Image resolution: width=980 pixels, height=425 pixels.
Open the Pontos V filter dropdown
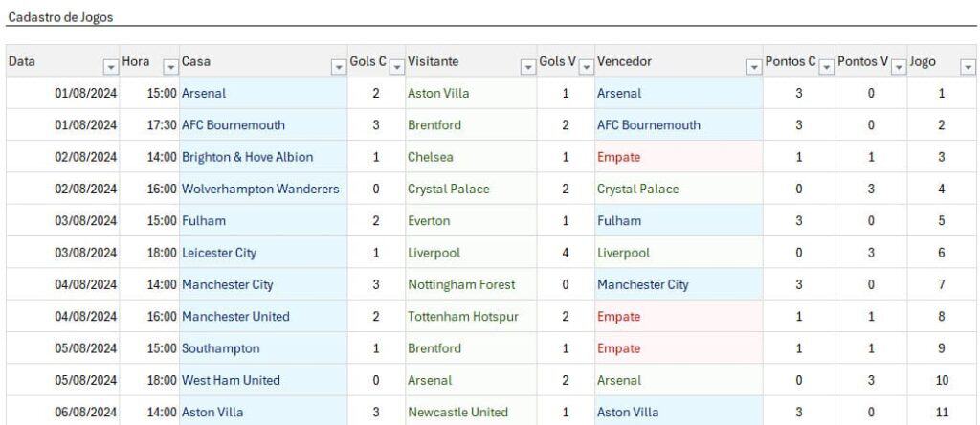[899, 66]
